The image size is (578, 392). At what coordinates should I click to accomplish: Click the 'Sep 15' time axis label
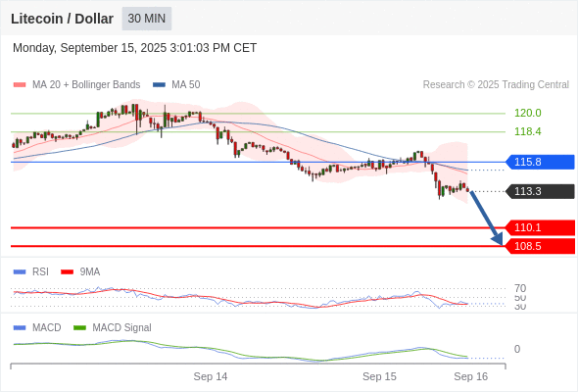tap(379, 376)
